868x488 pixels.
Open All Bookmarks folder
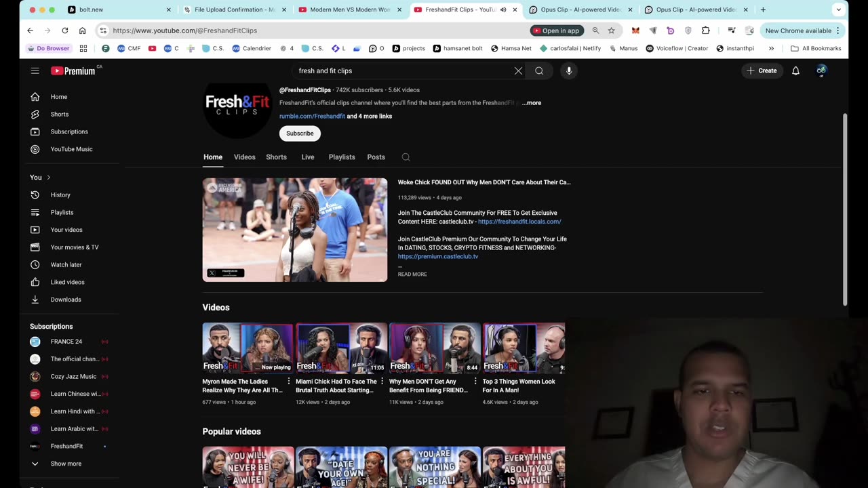(x=816, y=49)
